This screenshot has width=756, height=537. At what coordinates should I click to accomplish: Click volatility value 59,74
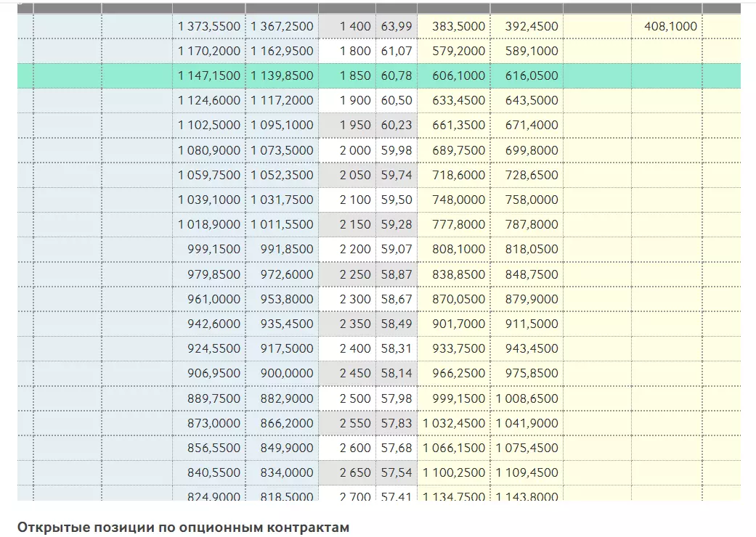[397, 176]
